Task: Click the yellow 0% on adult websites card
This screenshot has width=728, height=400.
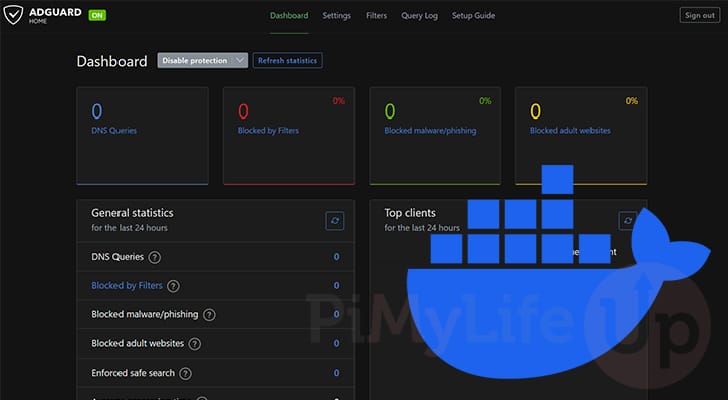Action: pyautogui.click(x=631, y=101)
